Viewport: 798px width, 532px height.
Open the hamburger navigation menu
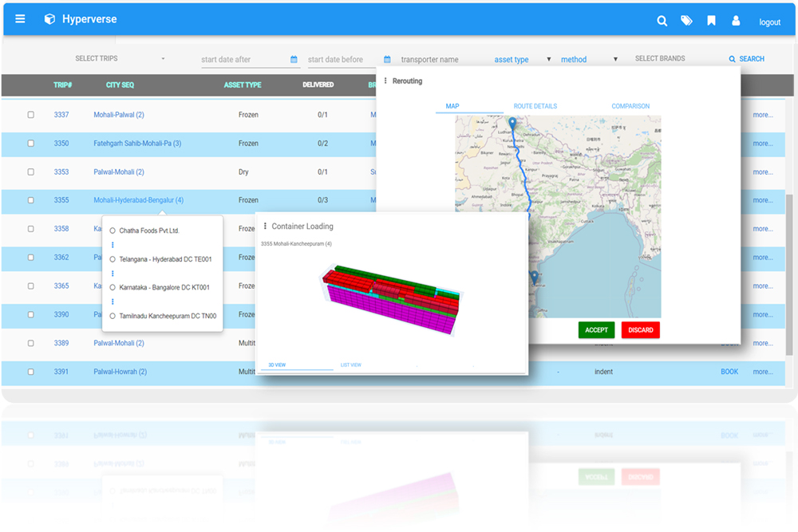tap(20, 19)
